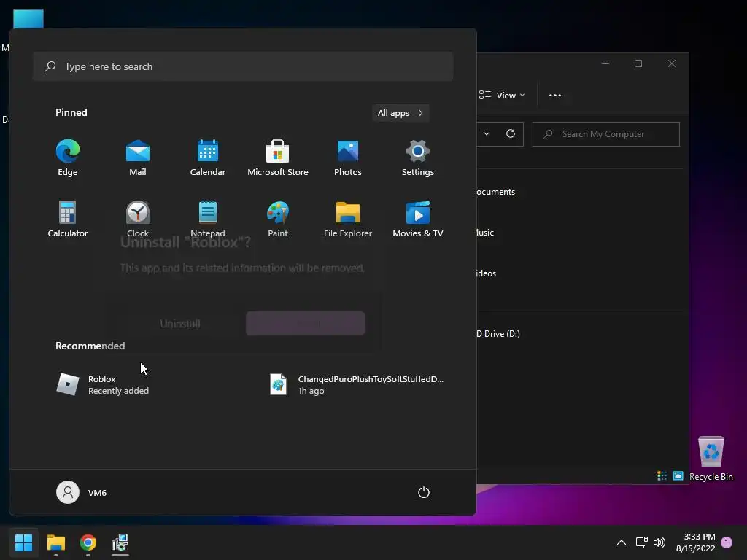This screenshot has width=747, height=560.
Task: Launch the Calculator app
Action: tap(68, 219)
